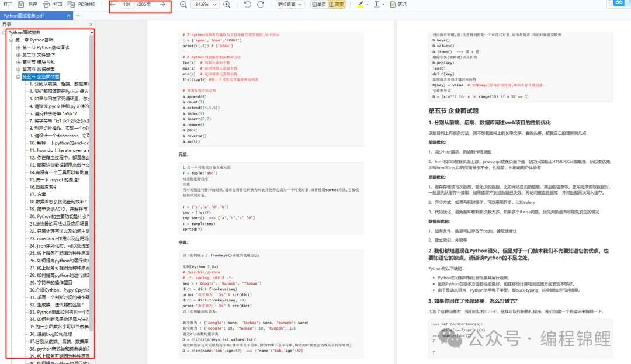631x364 pixels.
Task: Open outline item 18.数据库怎么优化查询效率
Action: (58, 202)
